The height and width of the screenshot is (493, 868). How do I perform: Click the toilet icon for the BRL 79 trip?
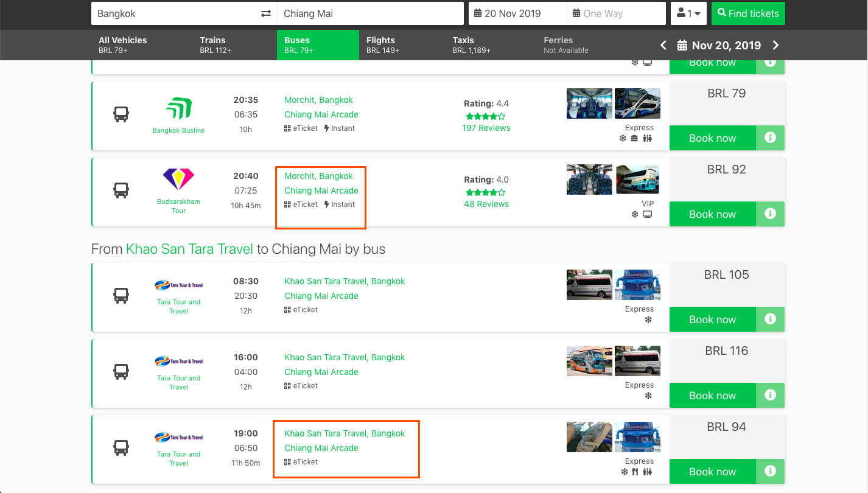[x=647, y=138]
